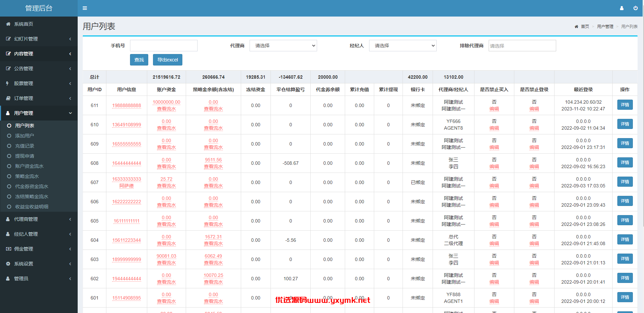Click 编辑 under 是否禁止登录 for user 609
644x313 pixels.
tap(534, 147)
